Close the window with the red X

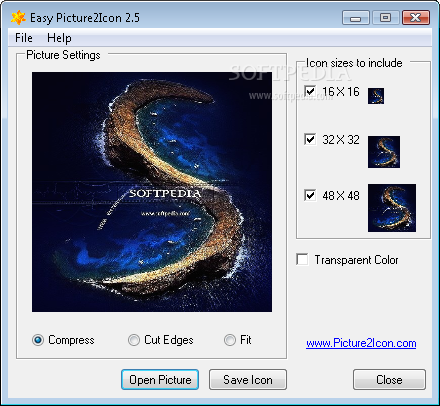416,18
